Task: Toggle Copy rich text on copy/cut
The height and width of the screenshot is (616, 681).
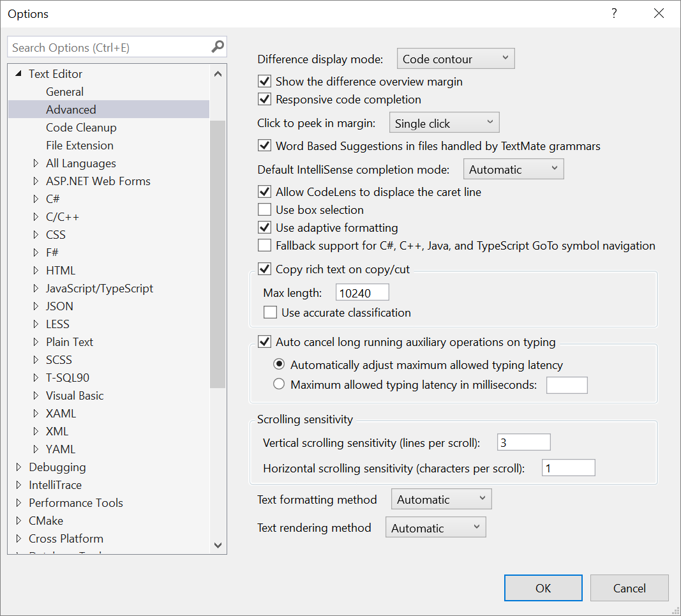Action: coord(264,269)
